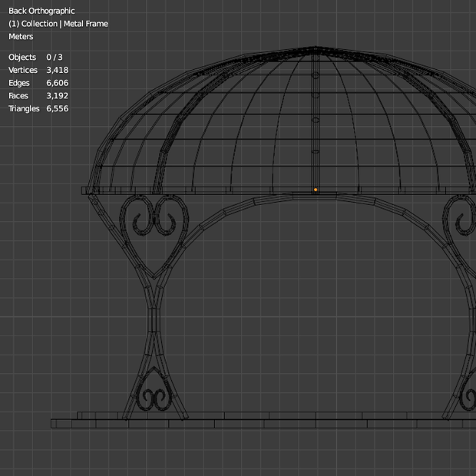Click the Triangles 6,556 statistic
This screenshot has width=476, height=476.
pos(38,109)
